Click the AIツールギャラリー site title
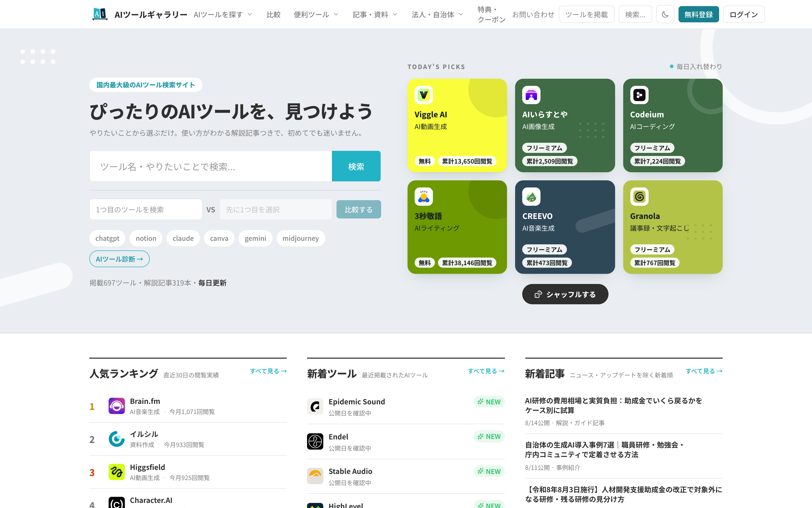 pyautogui.click(x=151, y=14)
